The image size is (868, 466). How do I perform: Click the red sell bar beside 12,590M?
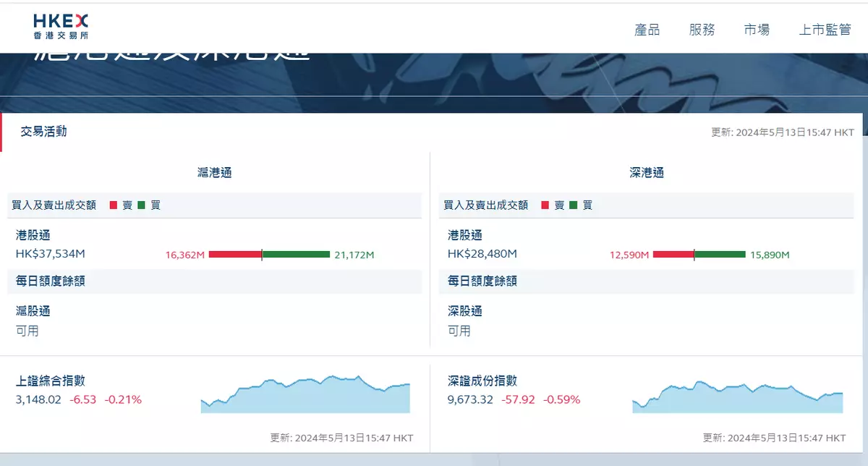673,255
